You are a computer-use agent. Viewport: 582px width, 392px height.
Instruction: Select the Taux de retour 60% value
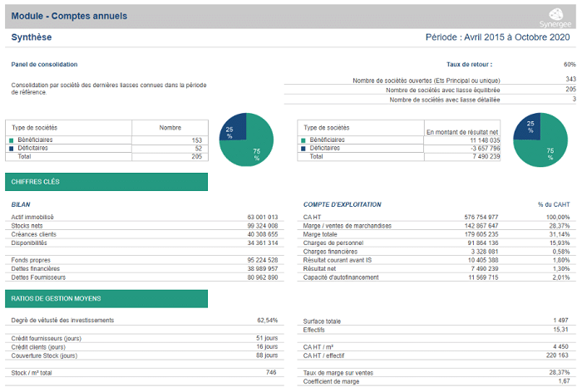(x=569, y=64)
